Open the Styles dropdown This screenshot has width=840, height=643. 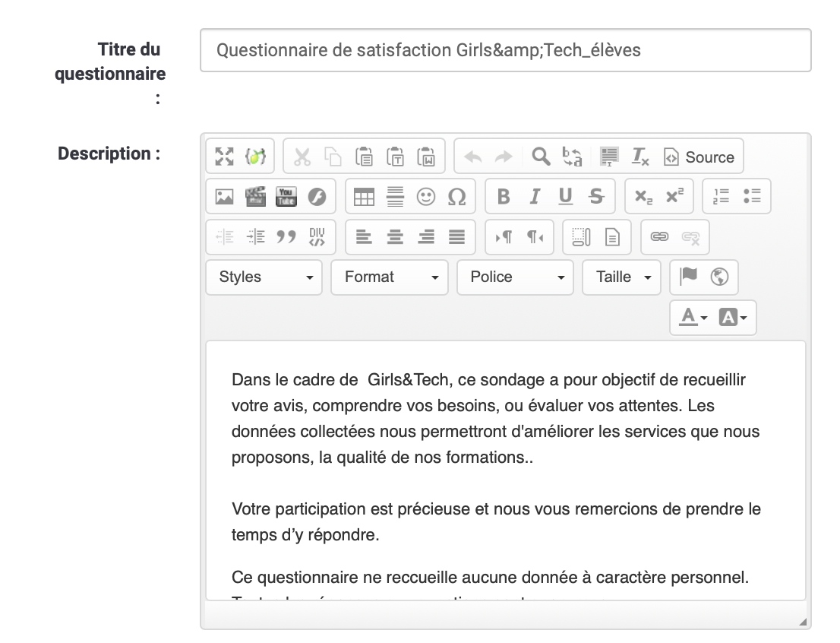click(x=264, y=277)
